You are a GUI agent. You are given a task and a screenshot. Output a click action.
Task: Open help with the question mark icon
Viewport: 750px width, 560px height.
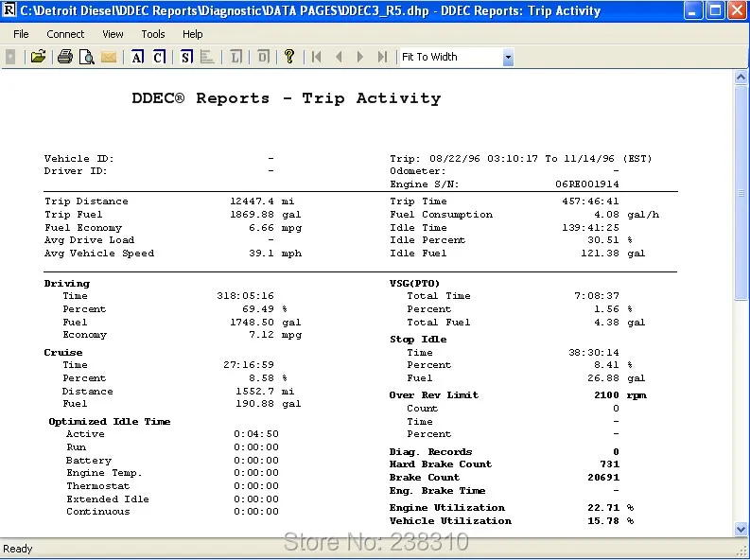288,57
